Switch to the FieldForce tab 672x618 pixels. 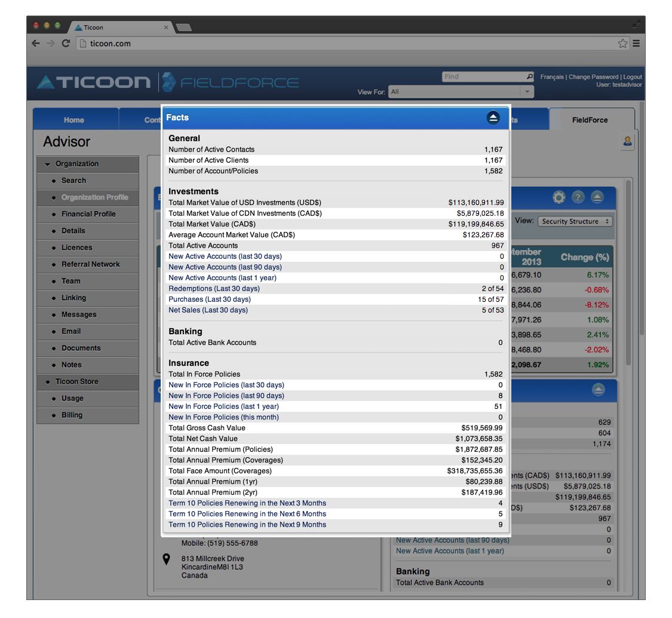590,120
